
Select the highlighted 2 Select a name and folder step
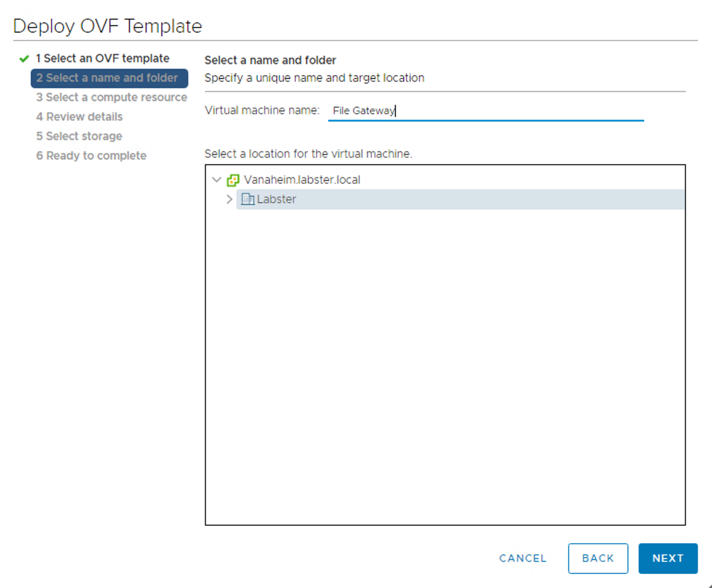109,78
